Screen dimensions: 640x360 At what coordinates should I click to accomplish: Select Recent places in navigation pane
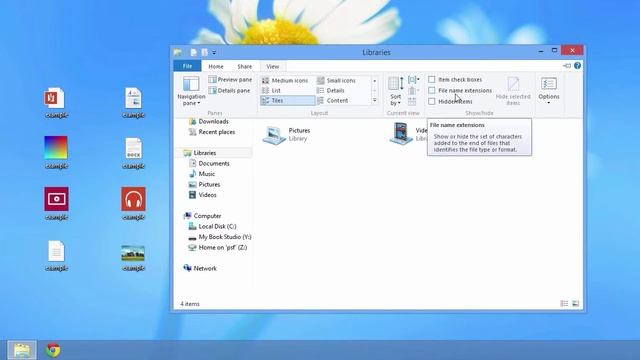(x=211, y=132)
